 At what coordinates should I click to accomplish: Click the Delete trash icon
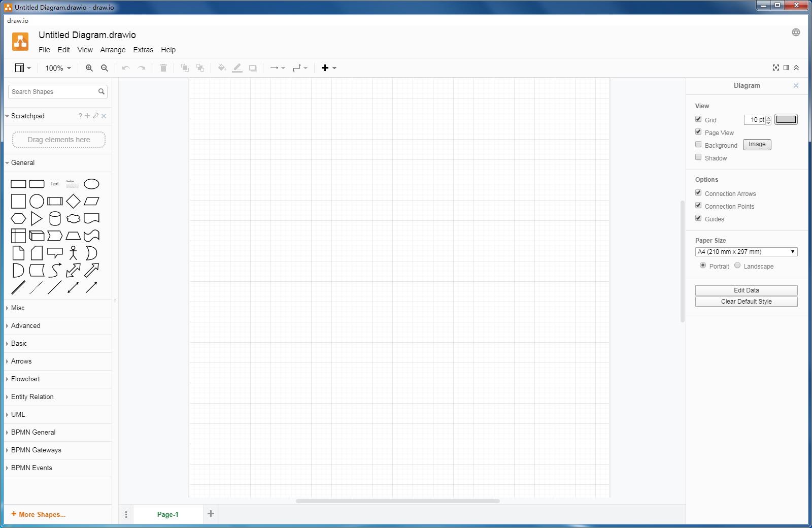[163, 68]
